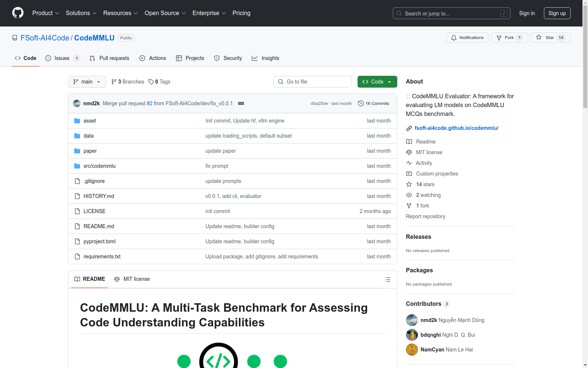The width and height of the screenshot is (588, 368).
Task: Click the LICENSE file icon
Action: click(77, 211)
